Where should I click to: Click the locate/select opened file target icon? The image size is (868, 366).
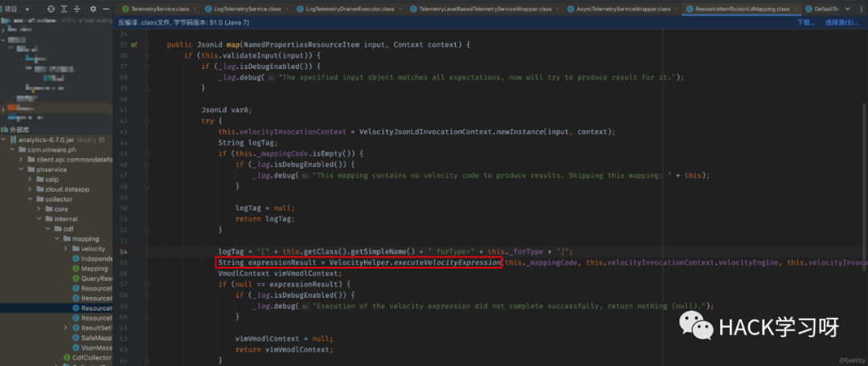(51, 9)
